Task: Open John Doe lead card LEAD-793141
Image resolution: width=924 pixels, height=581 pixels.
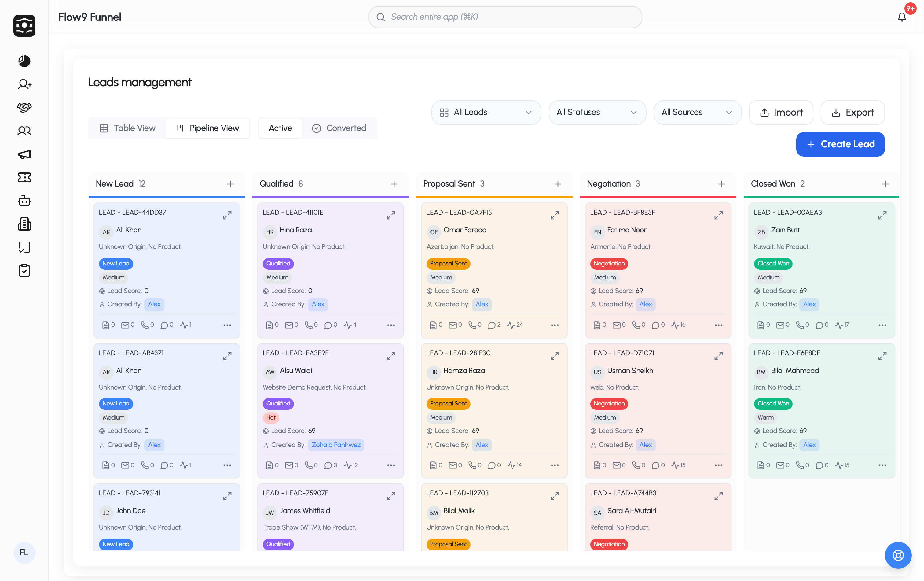Action: pyautogui.click(x=167, y=517)
